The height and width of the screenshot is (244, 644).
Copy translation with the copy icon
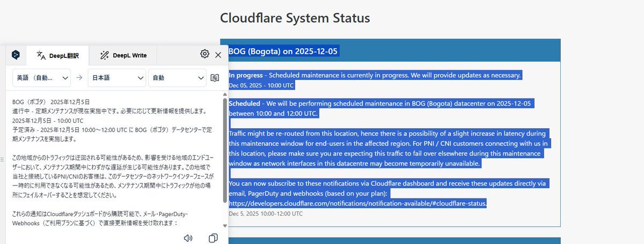pos(213,238)
